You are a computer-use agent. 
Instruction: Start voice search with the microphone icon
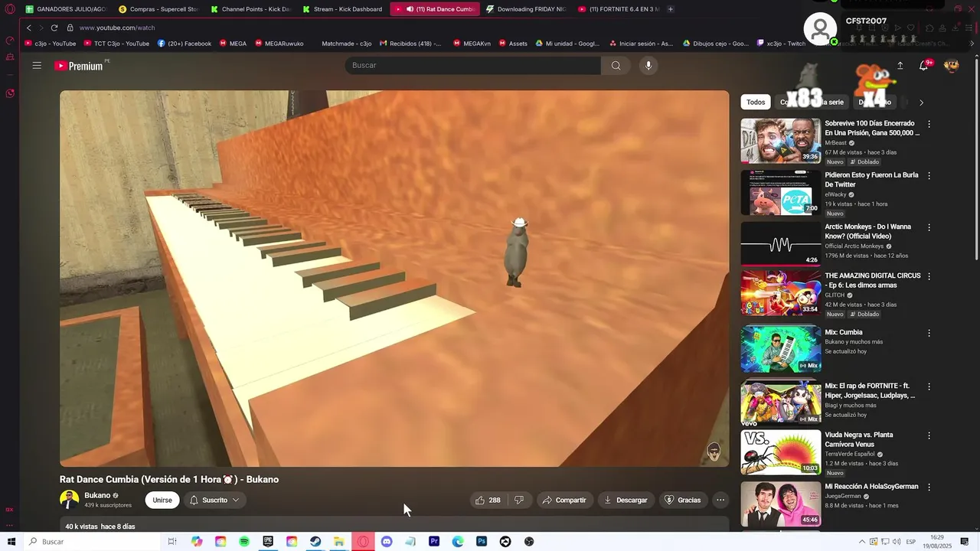point(648,65)
